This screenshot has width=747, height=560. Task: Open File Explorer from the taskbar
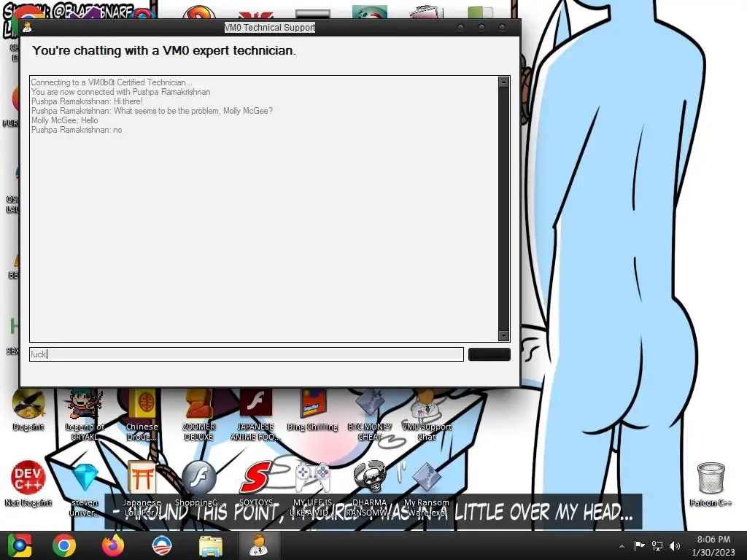(x=210, y=546)
